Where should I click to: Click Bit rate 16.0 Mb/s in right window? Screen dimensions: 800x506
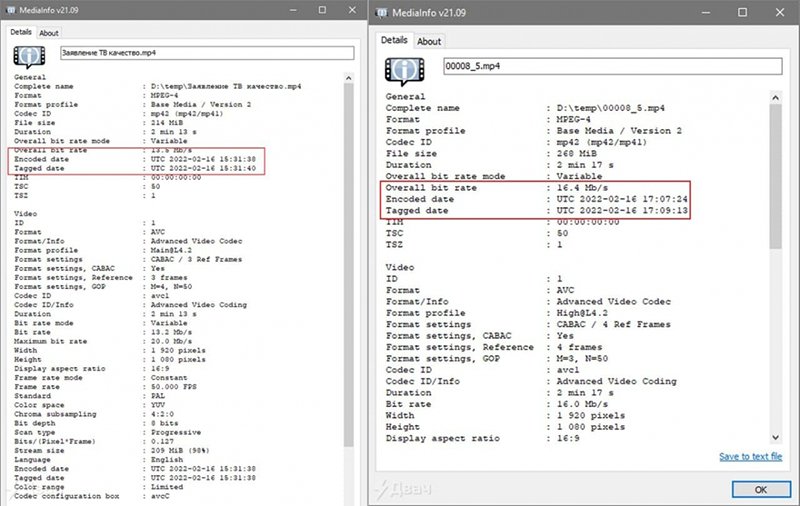(x=582, y=404)
